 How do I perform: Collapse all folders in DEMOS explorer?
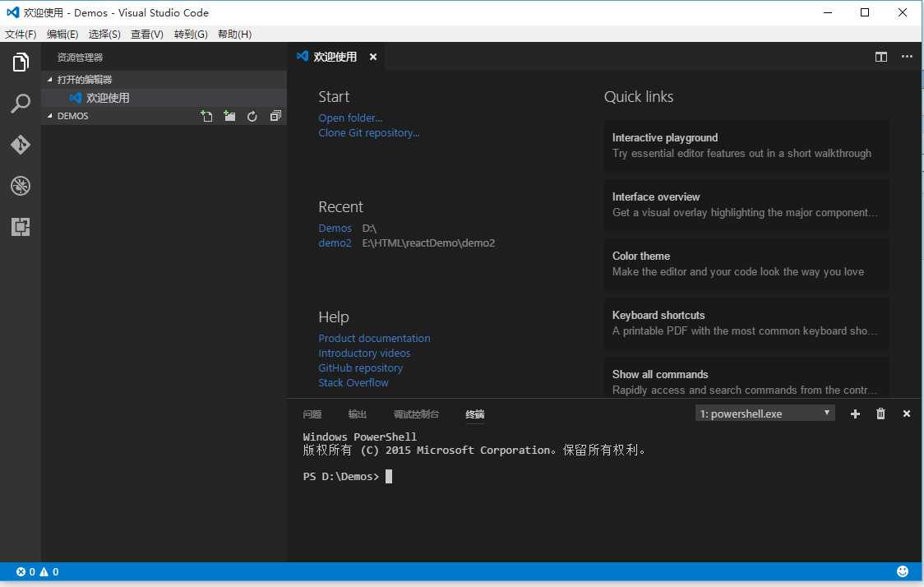[275, 116]
